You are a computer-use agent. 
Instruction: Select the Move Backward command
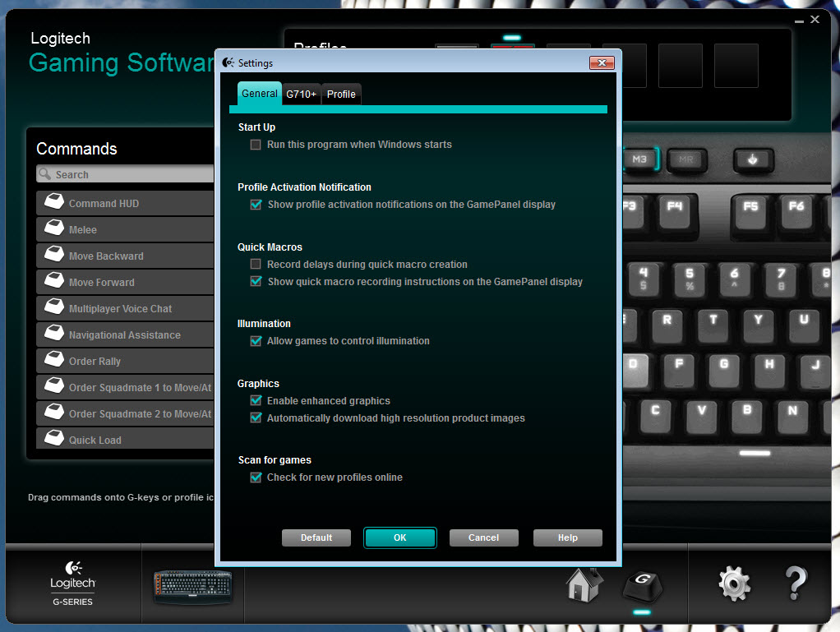[126, 256]
